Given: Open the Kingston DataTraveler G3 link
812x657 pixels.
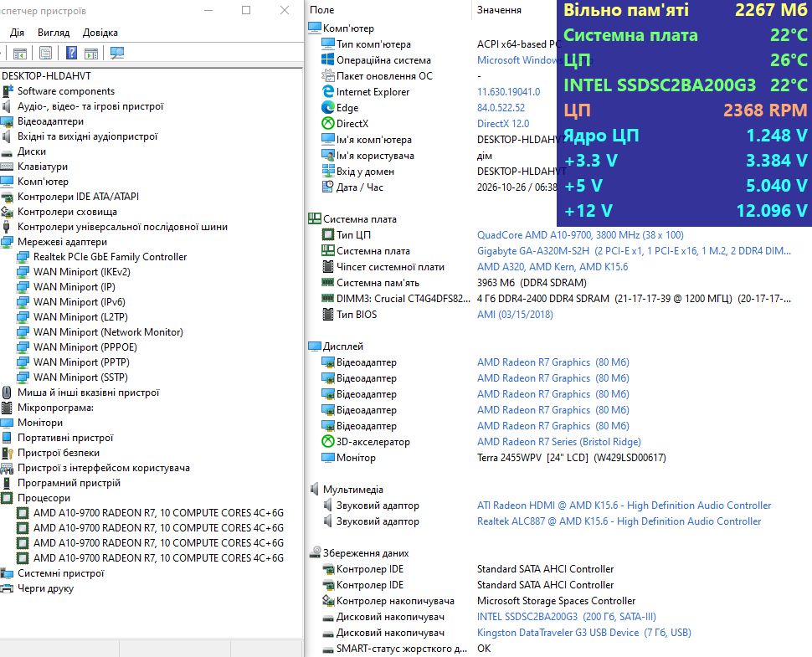Looking at the screenshot, I should [x=584, y=634].
